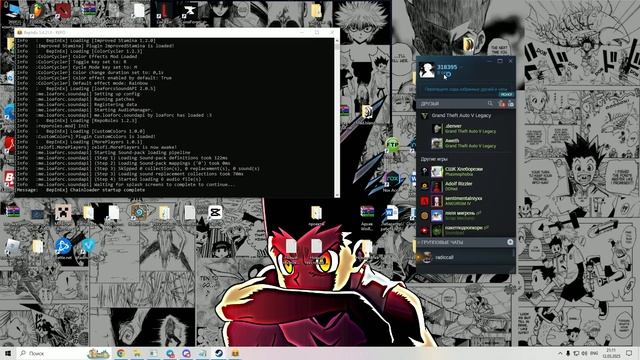Click Windows Start button
Screen dimensions: 640x360
pos(7,353)
